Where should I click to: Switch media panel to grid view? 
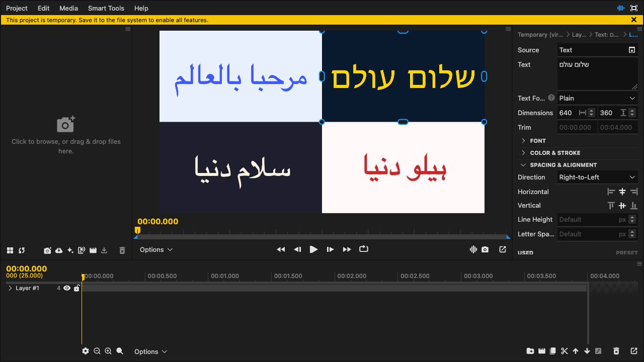coord(10,250)
